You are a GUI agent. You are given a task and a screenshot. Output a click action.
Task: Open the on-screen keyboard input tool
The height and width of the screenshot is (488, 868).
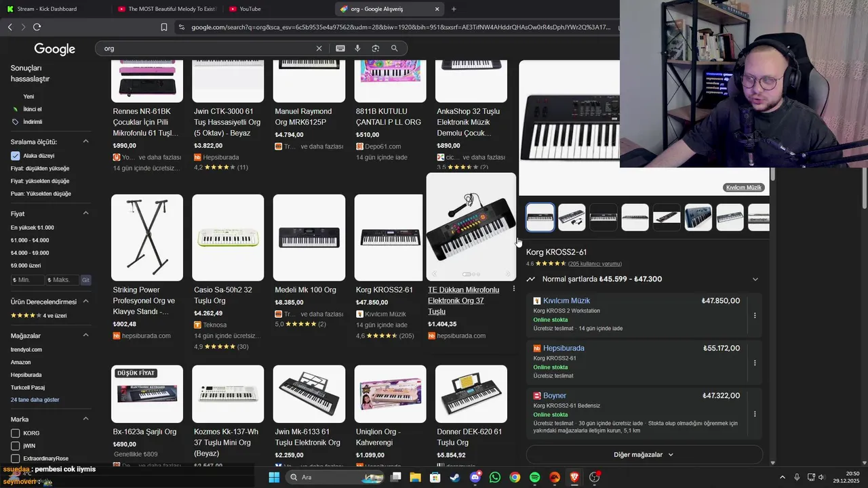[340, 48]
